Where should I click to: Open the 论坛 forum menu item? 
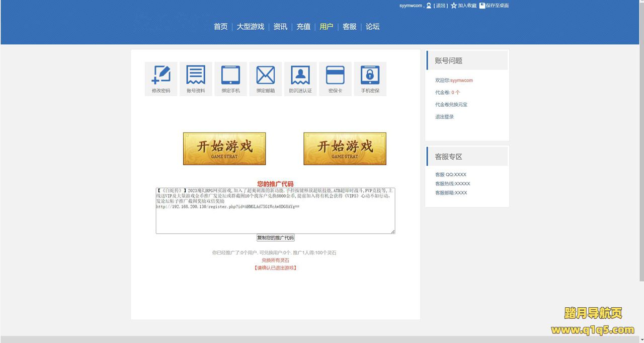tap(372, 27)
